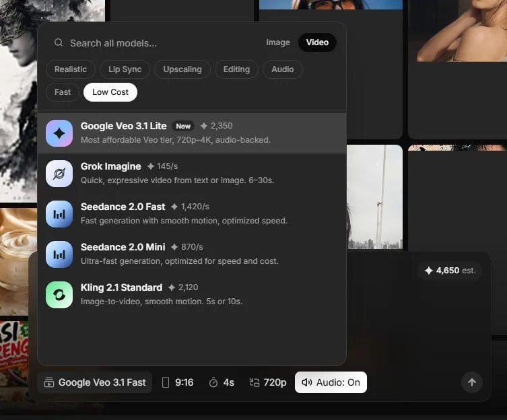
Task: Click the speaker icon in Audio toggle
Action: [x=306, y=382]
